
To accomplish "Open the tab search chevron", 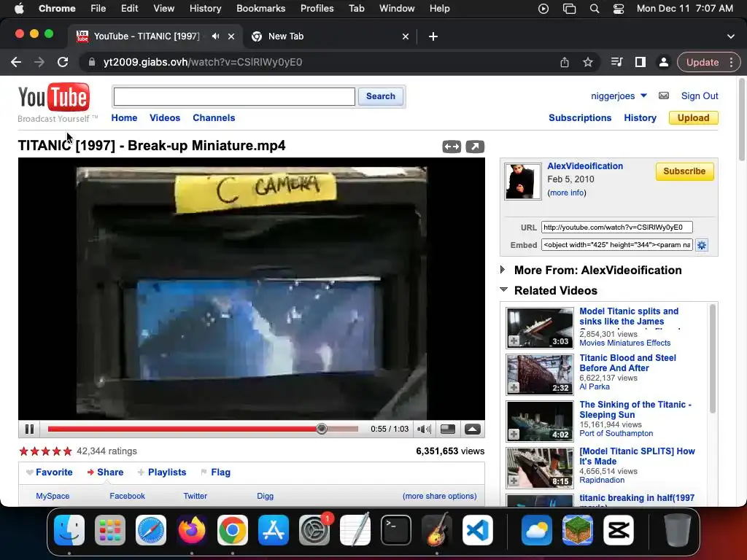I will tap(731, 36).
